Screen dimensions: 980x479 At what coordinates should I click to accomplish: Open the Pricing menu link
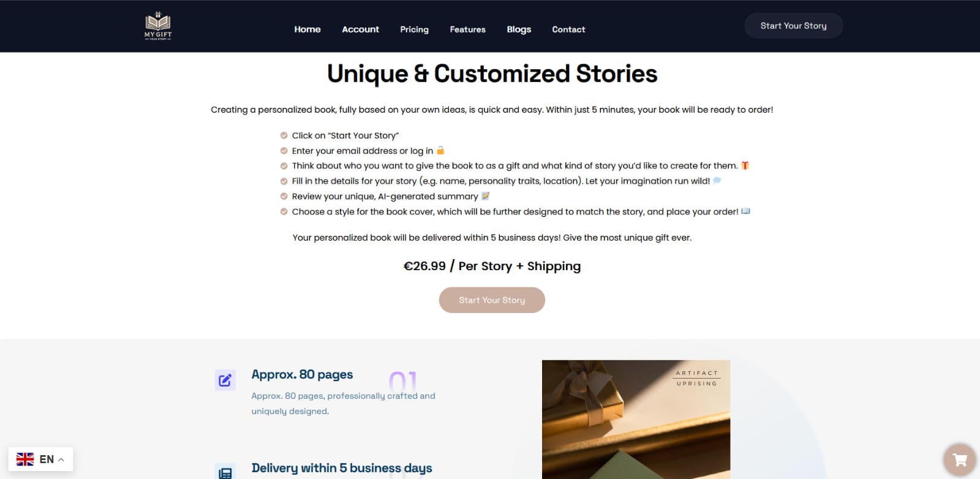click(414, 29)
